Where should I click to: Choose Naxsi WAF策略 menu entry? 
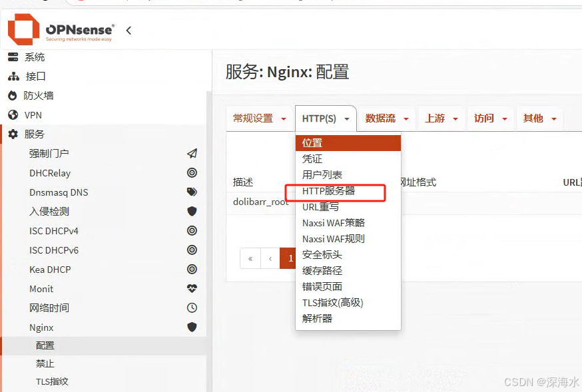(348, 223)
